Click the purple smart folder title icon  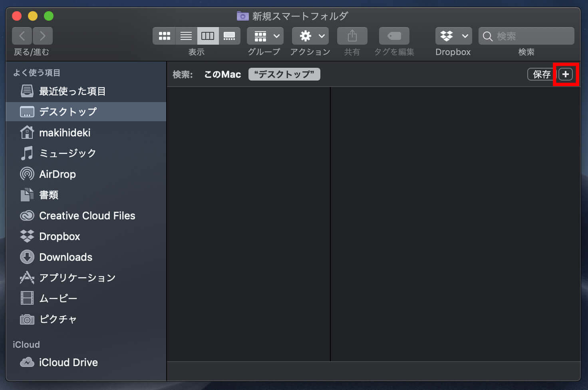tap(243, 16)
